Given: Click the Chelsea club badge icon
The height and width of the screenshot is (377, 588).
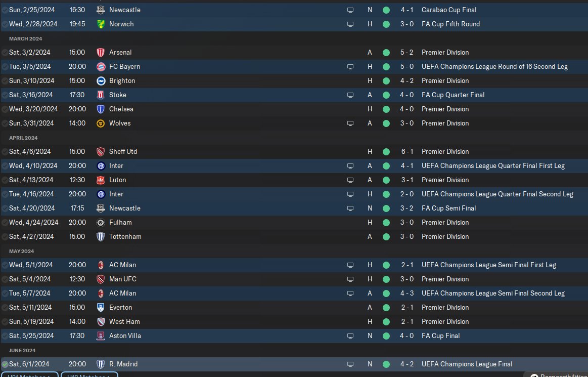Looking at the screenshot, I should pos(100,109).
